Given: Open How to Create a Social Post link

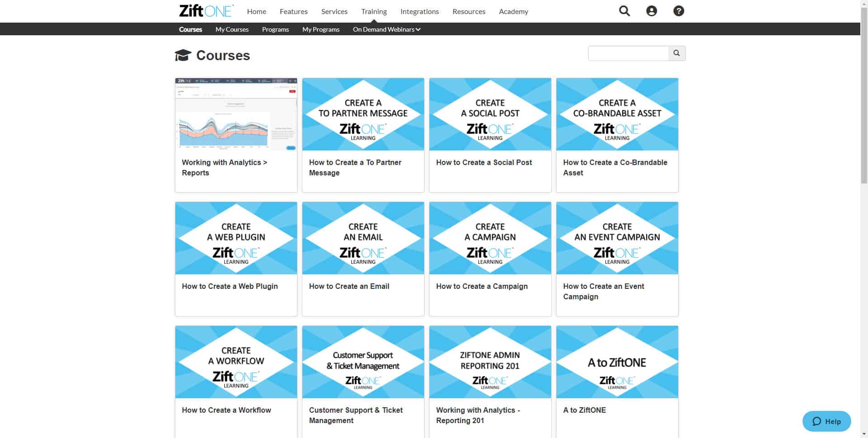Looking at the screenshot, I should tap(484, 162).
